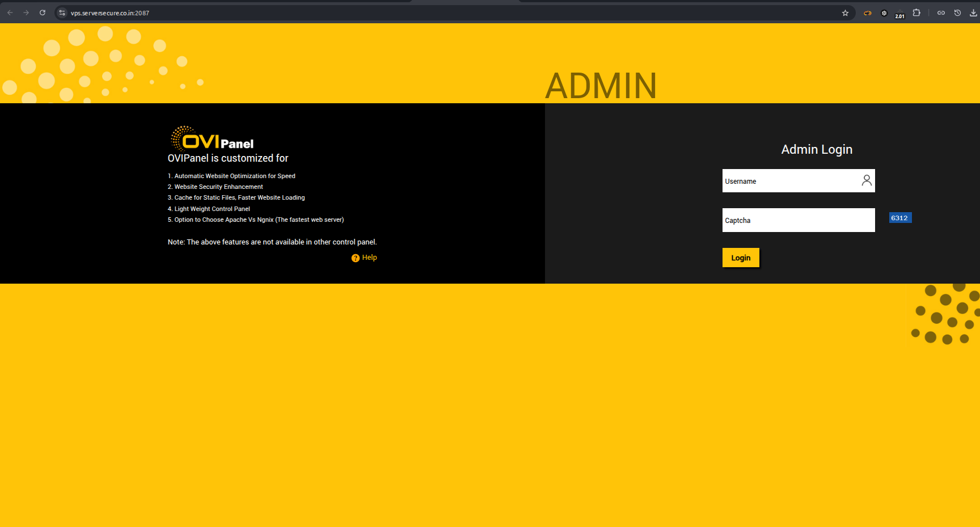Go forward using the browser forward arrow
The image size is (980, 527).
26,12
